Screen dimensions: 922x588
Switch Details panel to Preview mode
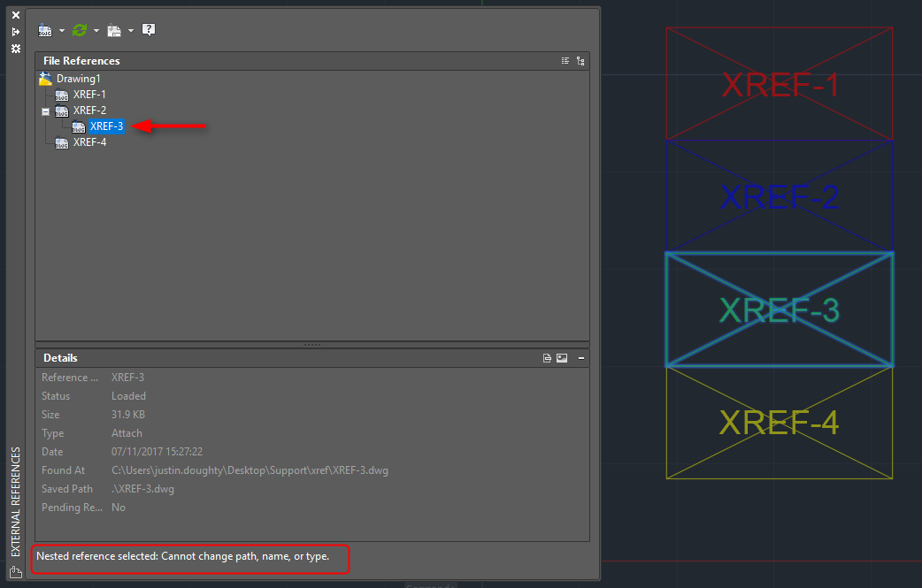pyautogui.click(x=562, y=358)
